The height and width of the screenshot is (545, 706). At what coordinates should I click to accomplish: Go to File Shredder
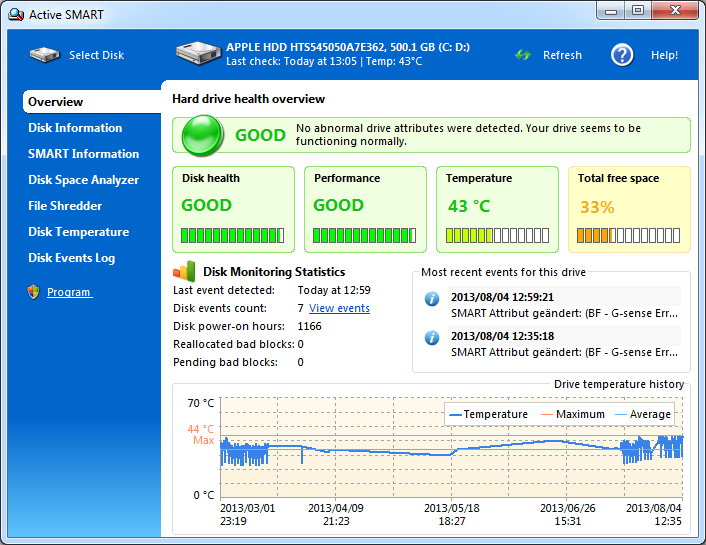coord(65,206)
